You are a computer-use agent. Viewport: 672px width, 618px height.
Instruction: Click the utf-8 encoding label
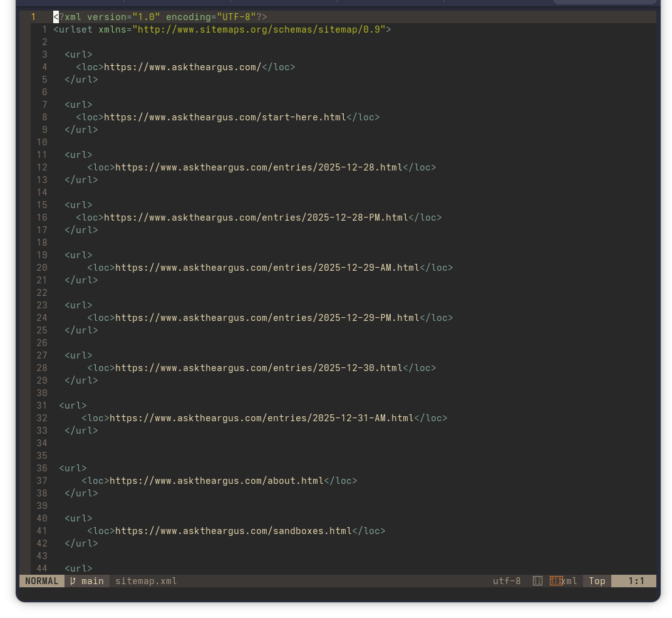click(506, 581)
